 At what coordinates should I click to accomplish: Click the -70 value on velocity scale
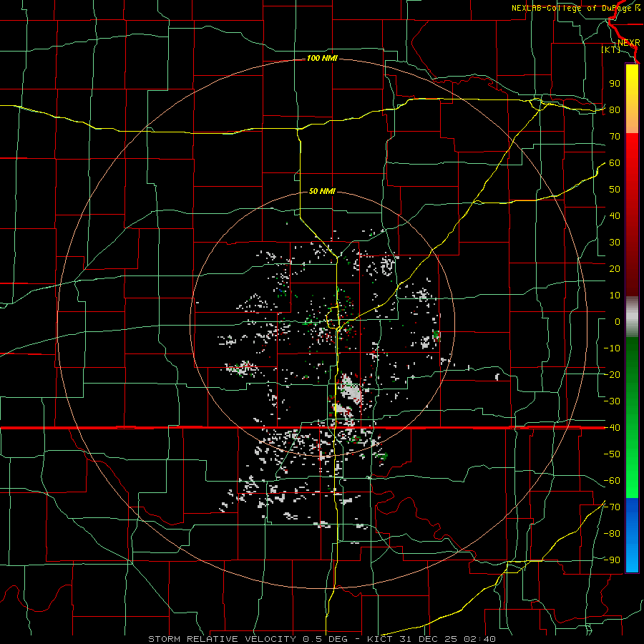tap(612, 507)
